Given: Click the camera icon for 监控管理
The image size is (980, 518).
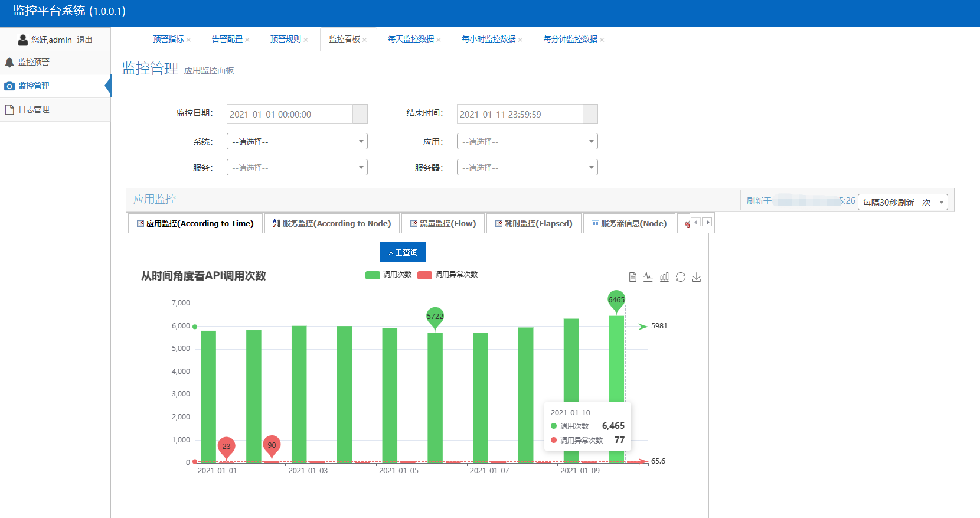Looking at the screenshot, I should click(9, 86).
